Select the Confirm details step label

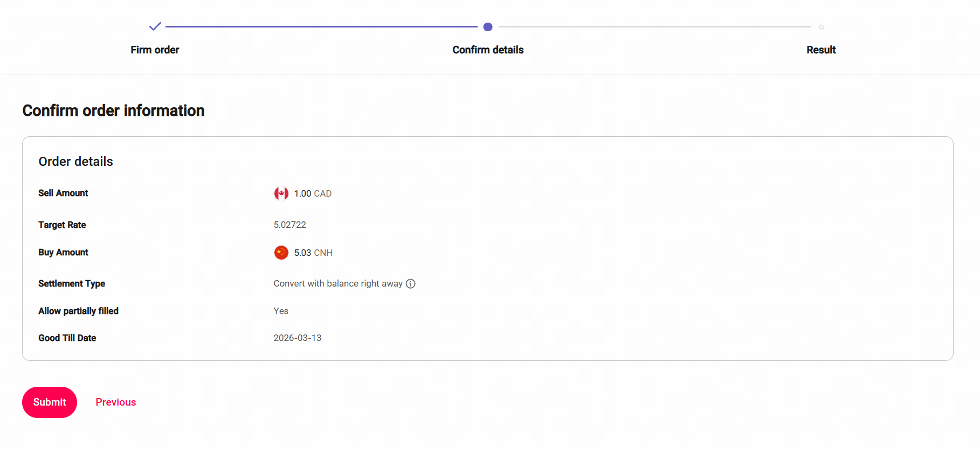point(488,50)
